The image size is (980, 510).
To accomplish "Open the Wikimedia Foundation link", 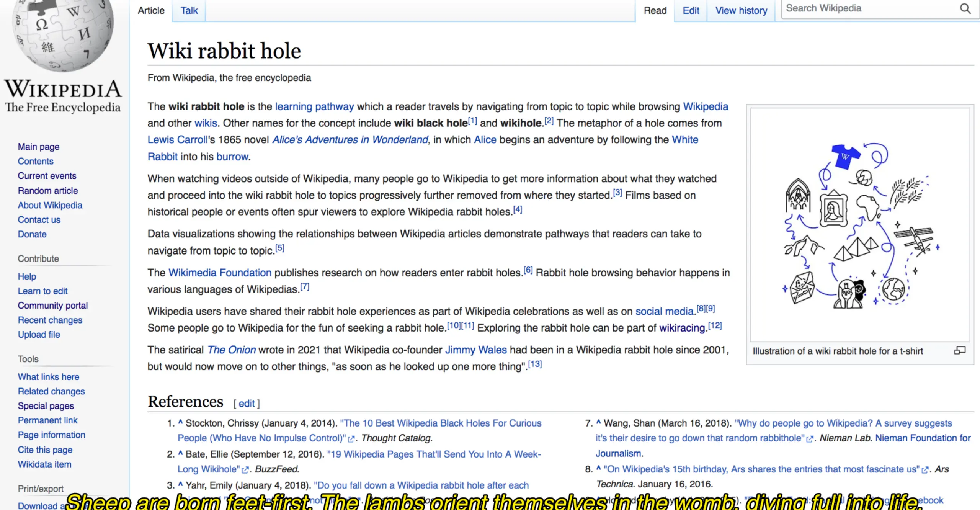I will click(x=220, y=273).
